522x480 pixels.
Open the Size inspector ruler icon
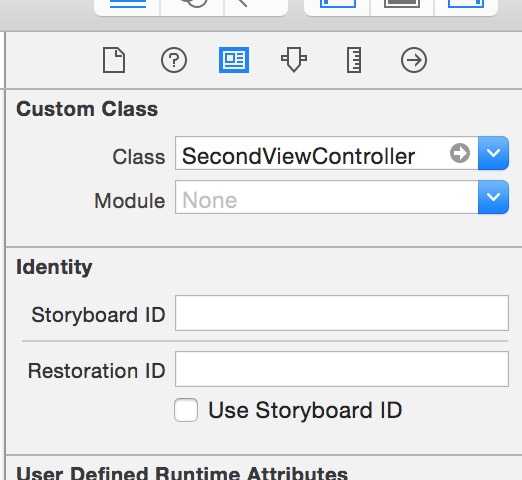coord(354,60)
